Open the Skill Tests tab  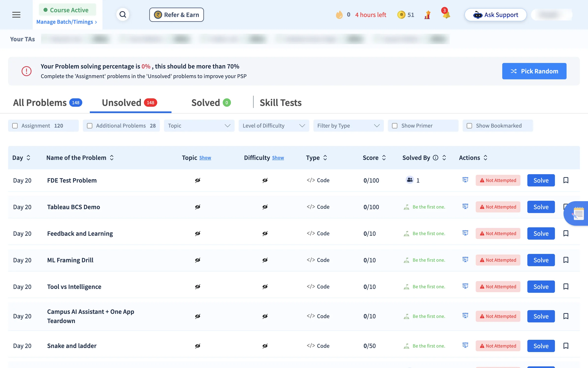[x=281, y=103]
